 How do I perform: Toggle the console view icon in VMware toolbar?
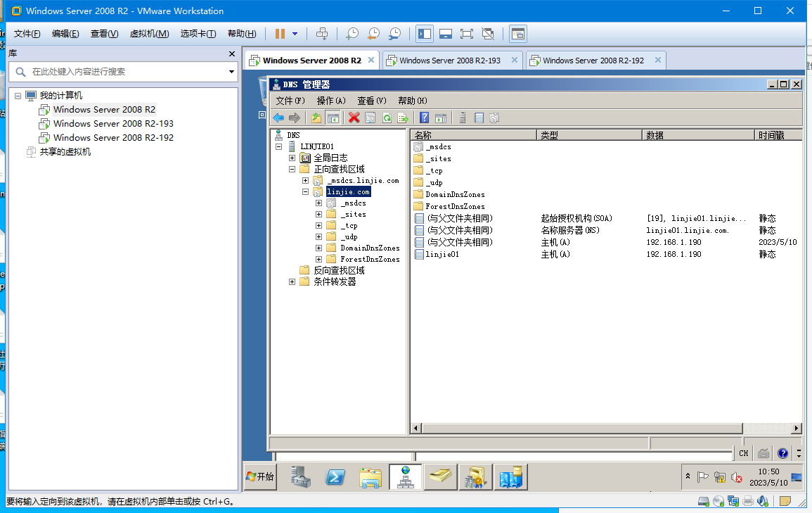point(518,34)
